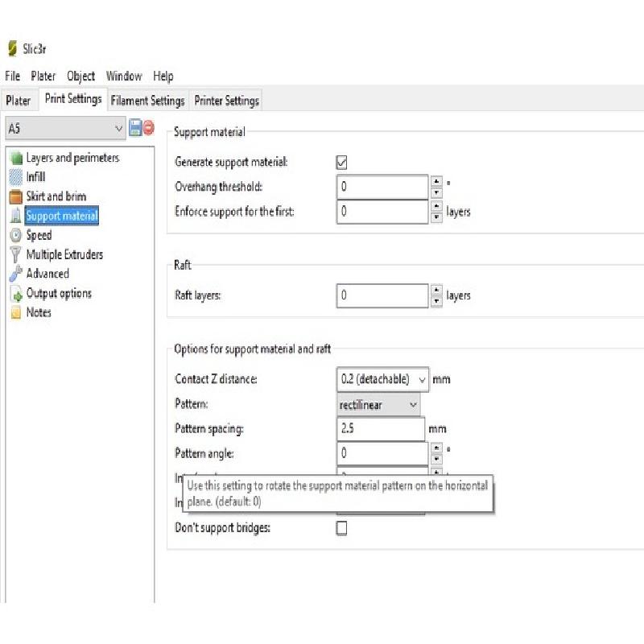Switch to the Printer Settings tab

227,100
